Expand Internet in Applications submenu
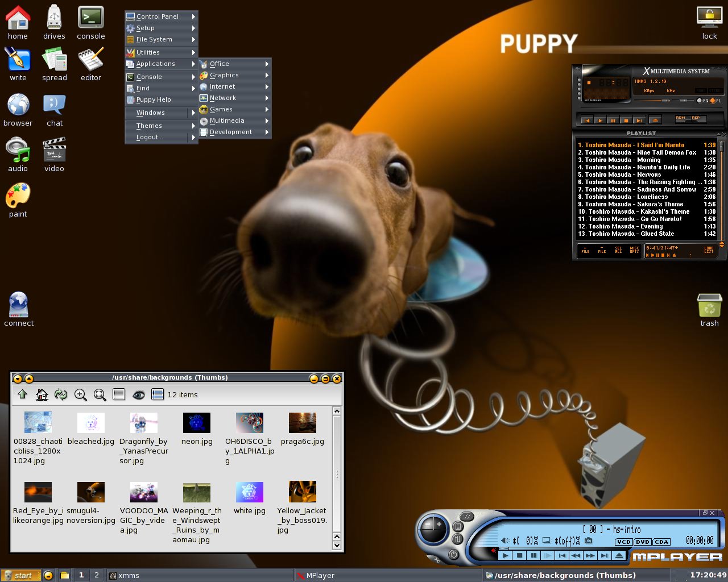The width and height of the screenshot is (728, 582). pos(234,86)
